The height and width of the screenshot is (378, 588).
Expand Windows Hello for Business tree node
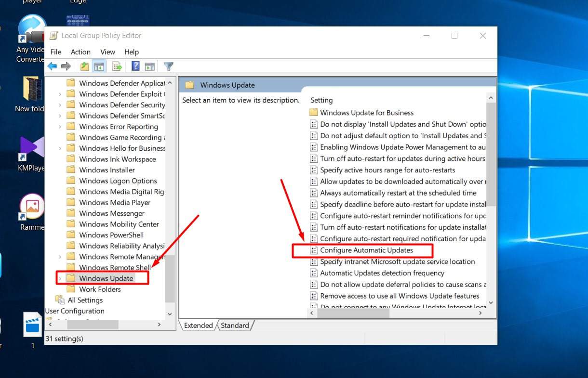click(60, 148)
